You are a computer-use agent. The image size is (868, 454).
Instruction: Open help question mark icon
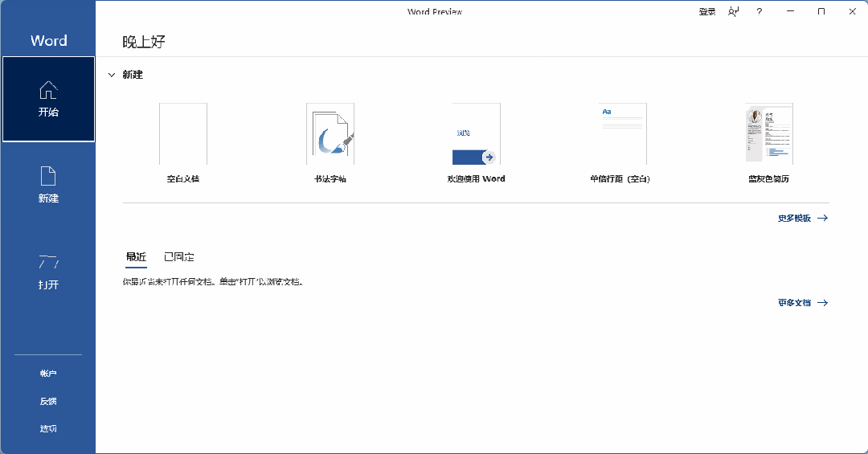coord(759,11)
